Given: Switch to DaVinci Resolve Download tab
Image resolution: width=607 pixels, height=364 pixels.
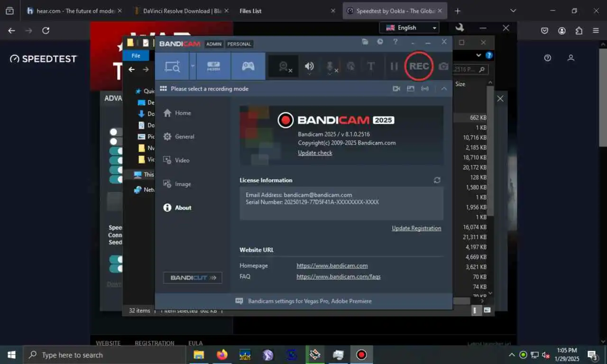Looking at the screenshot, I should (182, 10).
